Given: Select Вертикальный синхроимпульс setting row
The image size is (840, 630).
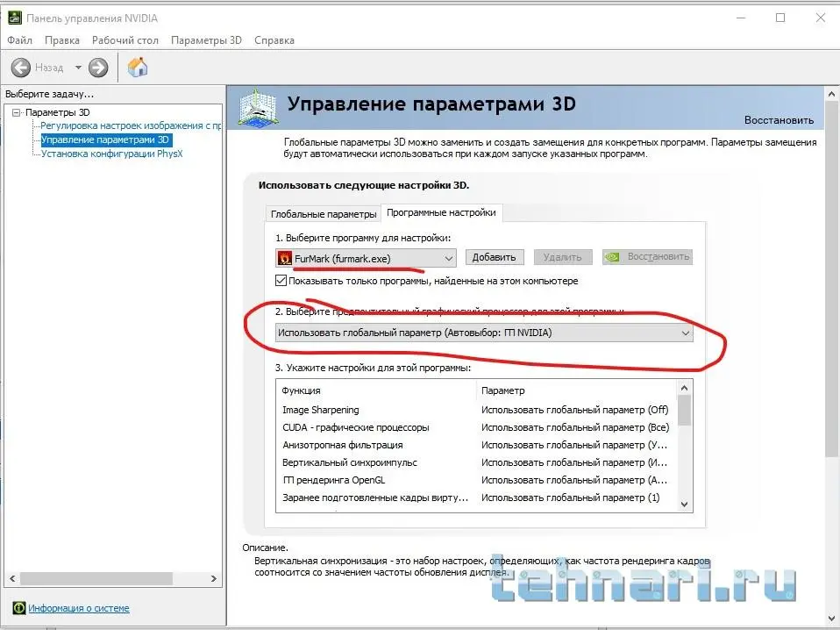Looking at the screenshot, I should (476, 462).
